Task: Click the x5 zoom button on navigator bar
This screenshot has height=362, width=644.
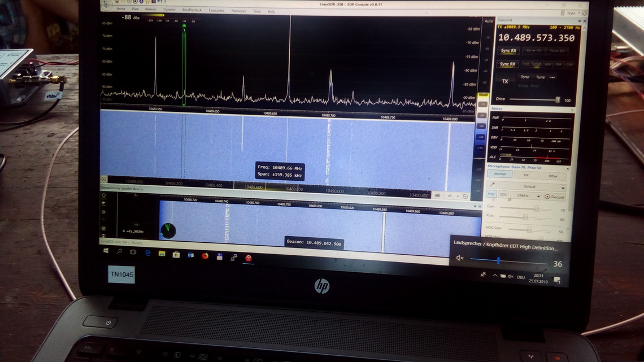Action: [x=449, y=196]
